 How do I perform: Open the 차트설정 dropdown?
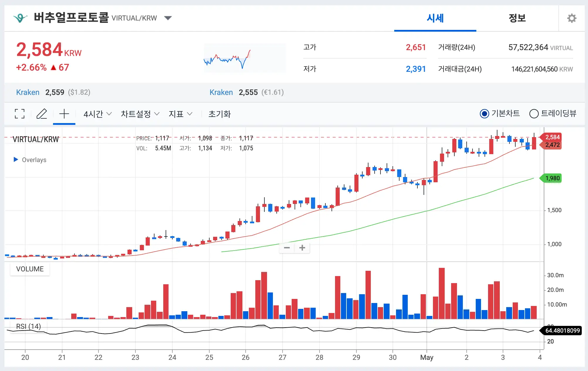tap(140, 114)
